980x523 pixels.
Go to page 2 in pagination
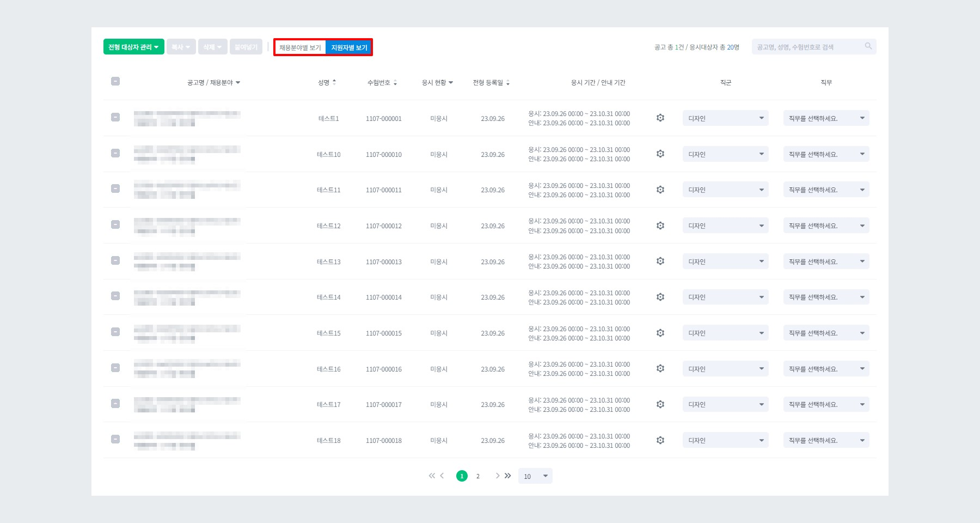[x=478, y=476]
